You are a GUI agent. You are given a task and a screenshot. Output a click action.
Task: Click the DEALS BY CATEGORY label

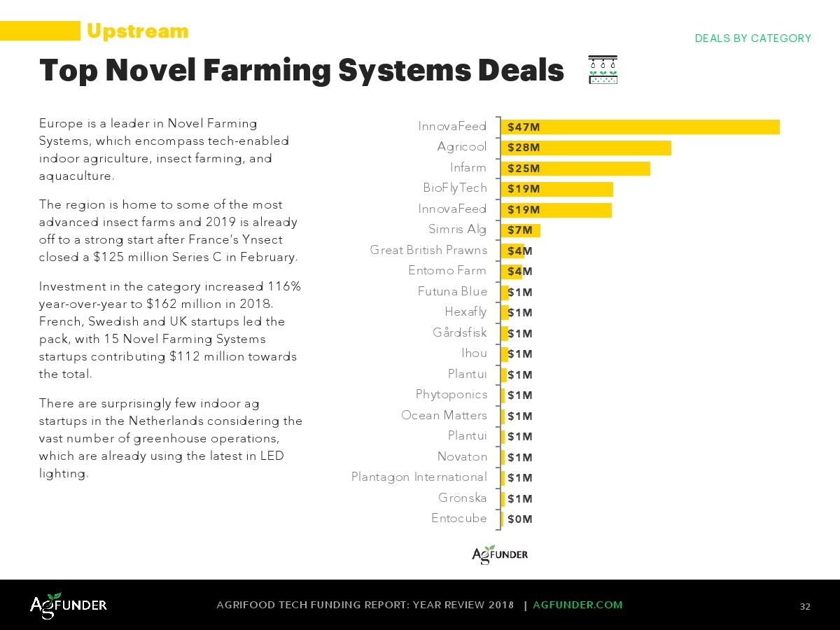(x=752, y=38)
